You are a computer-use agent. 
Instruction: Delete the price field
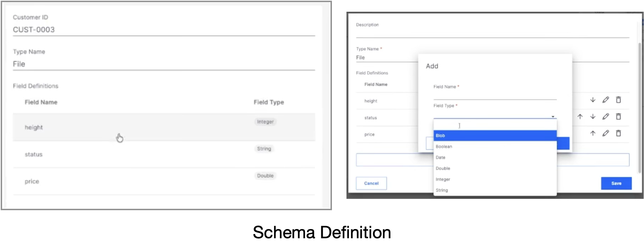[x=618, y=133]
